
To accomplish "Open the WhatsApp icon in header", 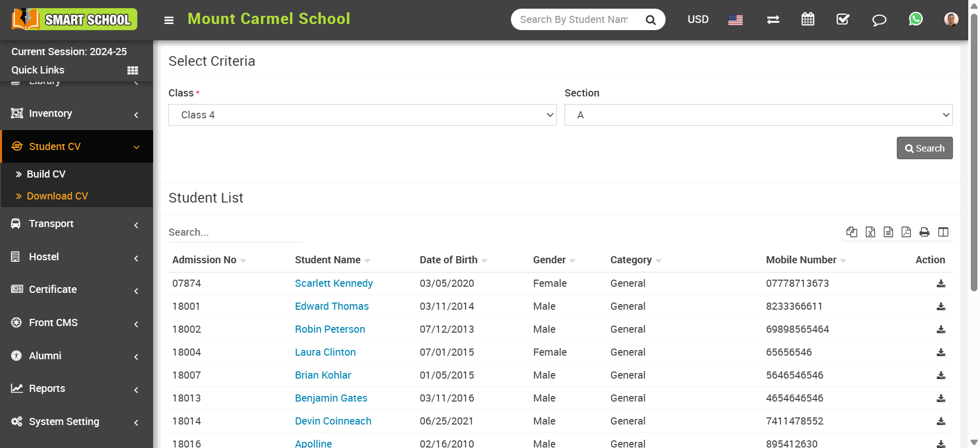I will click(x=916, y=19).
